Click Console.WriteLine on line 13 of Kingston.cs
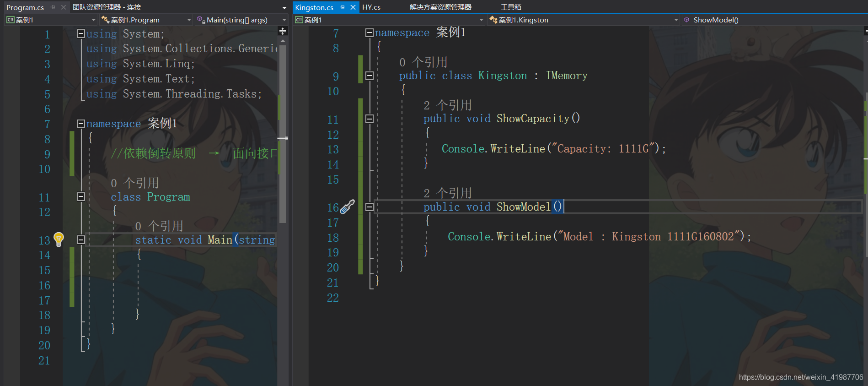The image size is (868, 386). coord(493,149)
